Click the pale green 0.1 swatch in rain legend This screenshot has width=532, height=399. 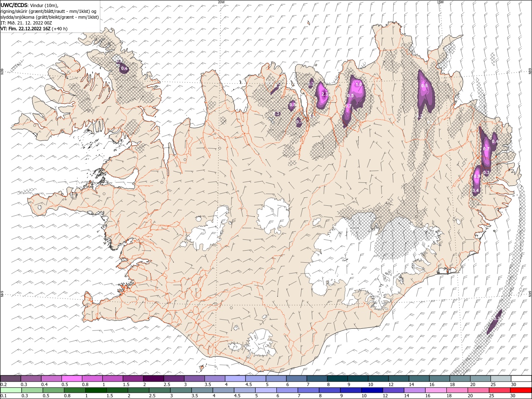[11, 390]
